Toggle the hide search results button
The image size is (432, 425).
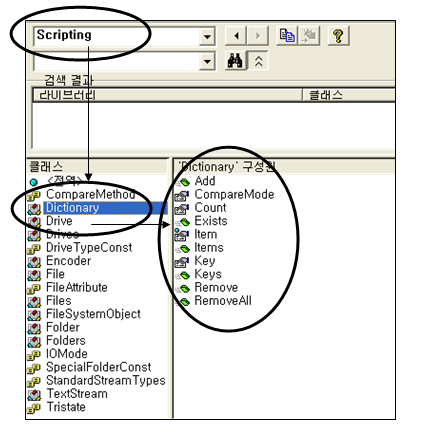coord(258,61)
